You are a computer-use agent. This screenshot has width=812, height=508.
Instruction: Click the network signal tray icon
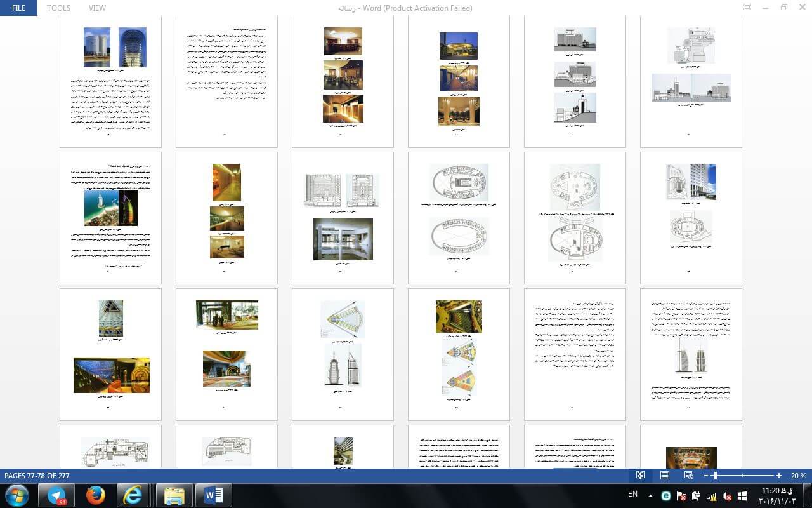pyautogui.click(x=712, y=496)
